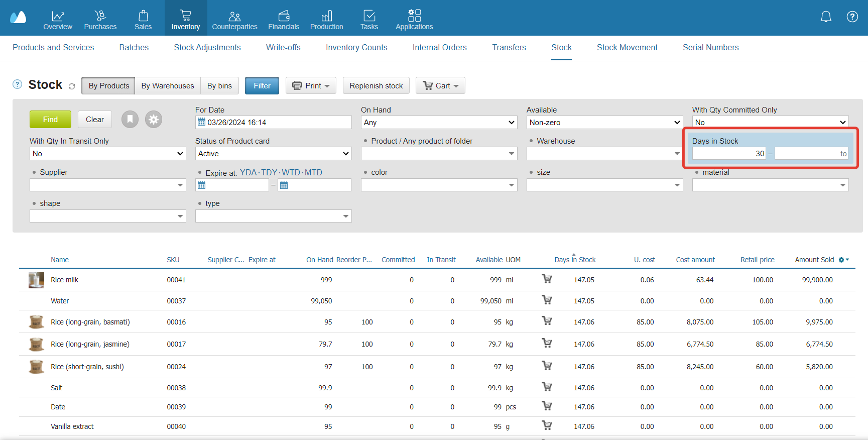Click the bookmark icon to save filter
The height and width of the screenshot is (440, 868).
click(130, 120)
